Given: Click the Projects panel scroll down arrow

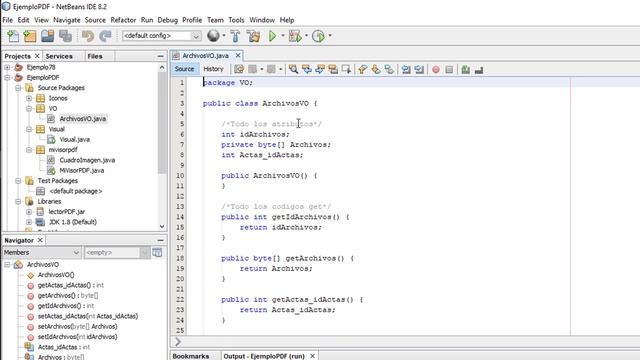Looking at the screenshot, I should tap(162, 227).
